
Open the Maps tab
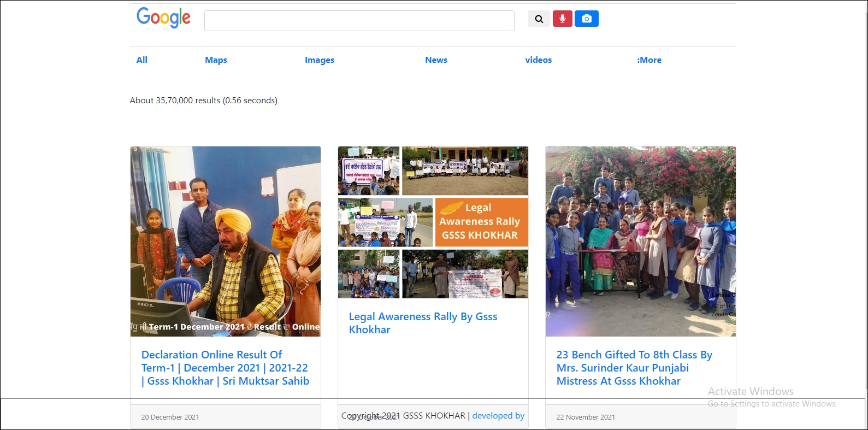pos(216,60)
